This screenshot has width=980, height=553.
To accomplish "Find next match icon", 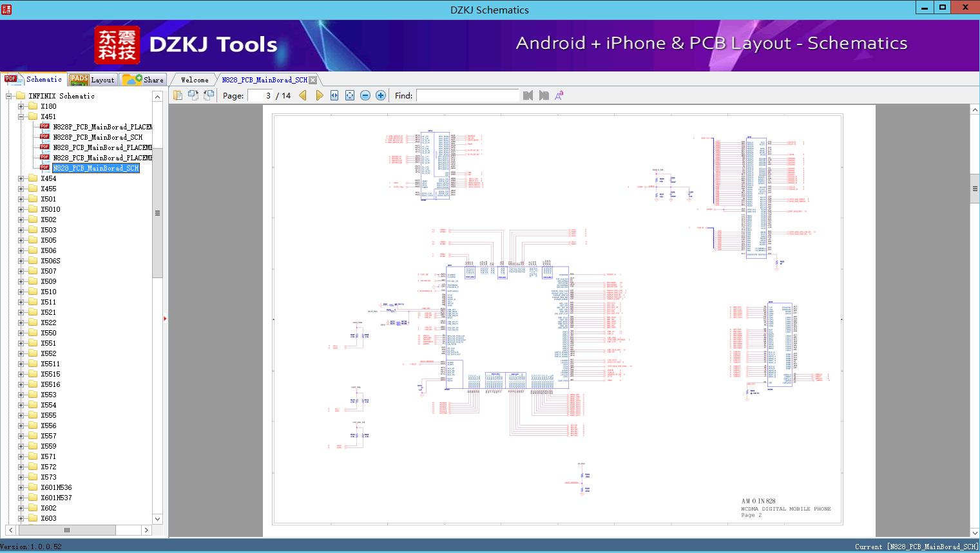I will (x=544, y=95).
